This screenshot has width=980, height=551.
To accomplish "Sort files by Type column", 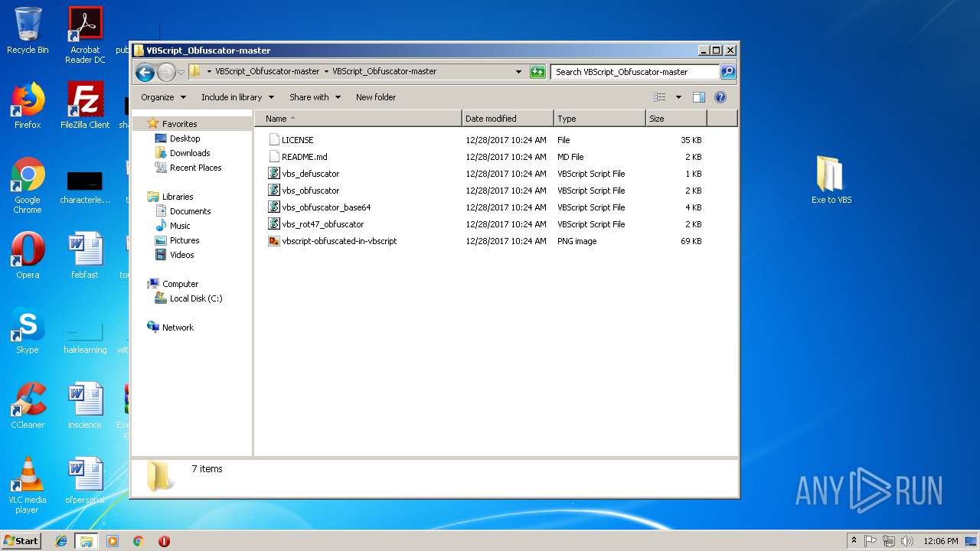I will [x=599, y=119].
